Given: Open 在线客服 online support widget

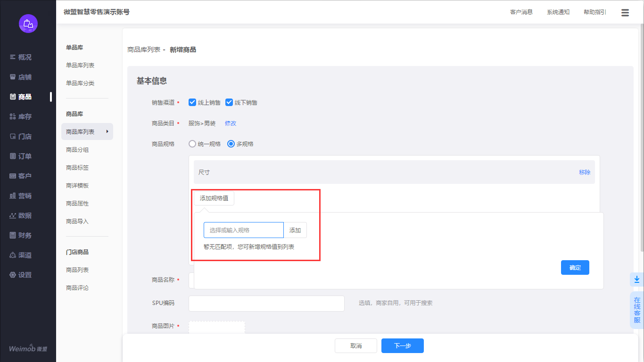Looking at the screenshot, I should point(637,310).
